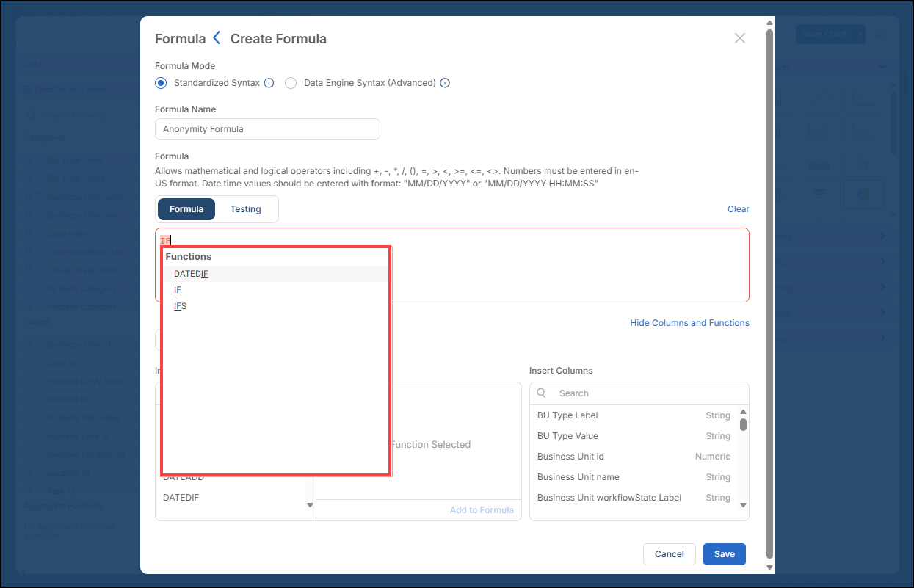Click the dialog's vertical scrollbar

(769, 294)
